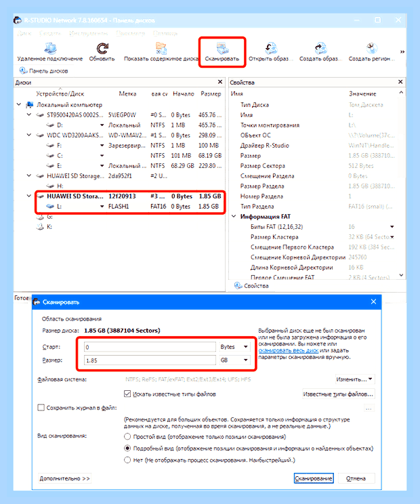Click the Отмена button
Image resolution: width=420 pixels, height=504 pixels.
pos(356,478)
